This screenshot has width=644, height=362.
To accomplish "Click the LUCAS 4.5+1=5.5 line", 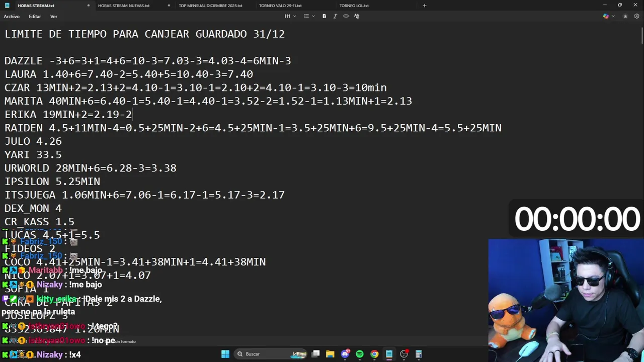I will click(52, 235).
